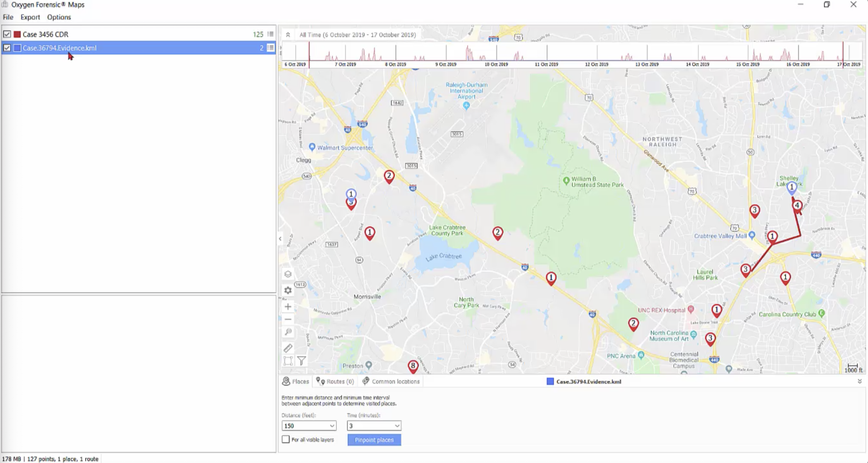Click the Walmart Supercenter map pin

point(312,147)
